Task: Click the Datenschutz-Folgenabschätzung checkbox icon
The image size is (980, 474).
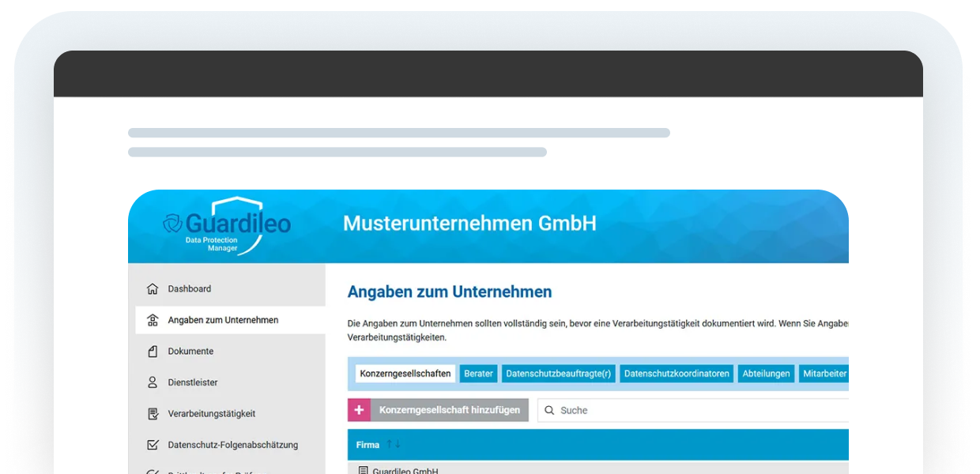Action: (x=153, y=445)
